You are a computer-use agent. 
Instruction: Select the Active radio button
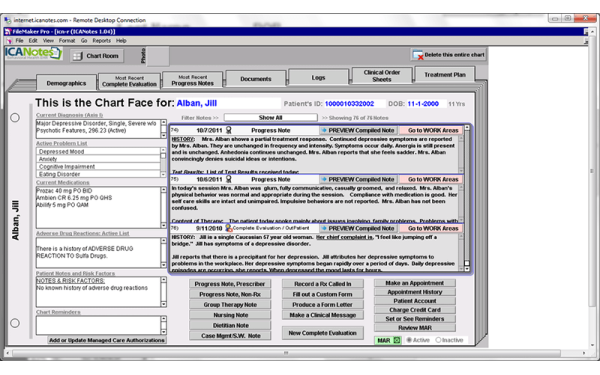tap(409, 340)
